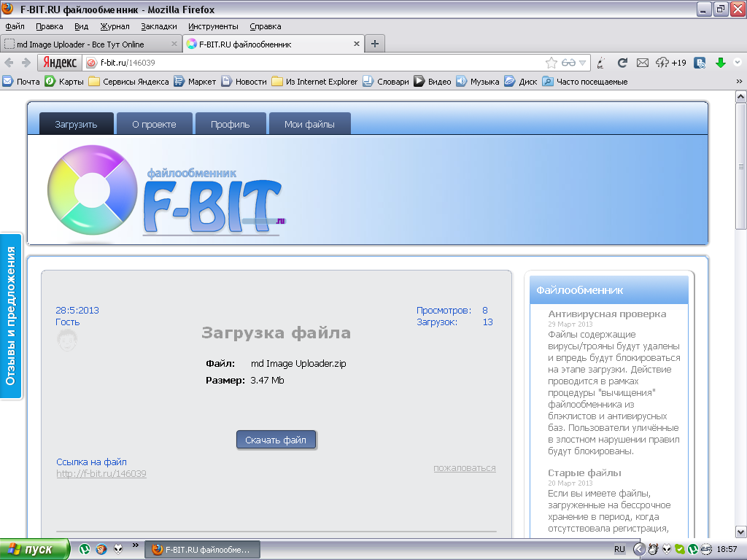Viewport: 747px width, 560px height.
Task: Open the Отзывы и предложения side tab
Action: [11, 316]
